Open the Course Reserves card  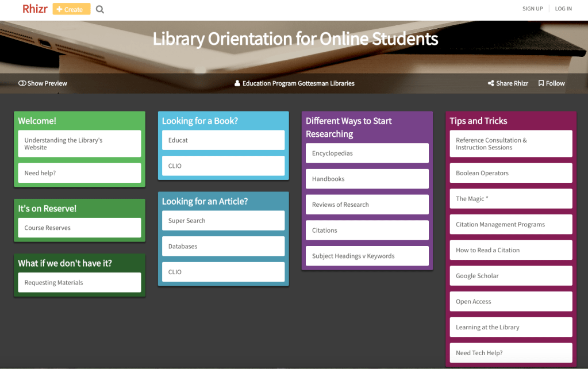[x=79, y=228]
